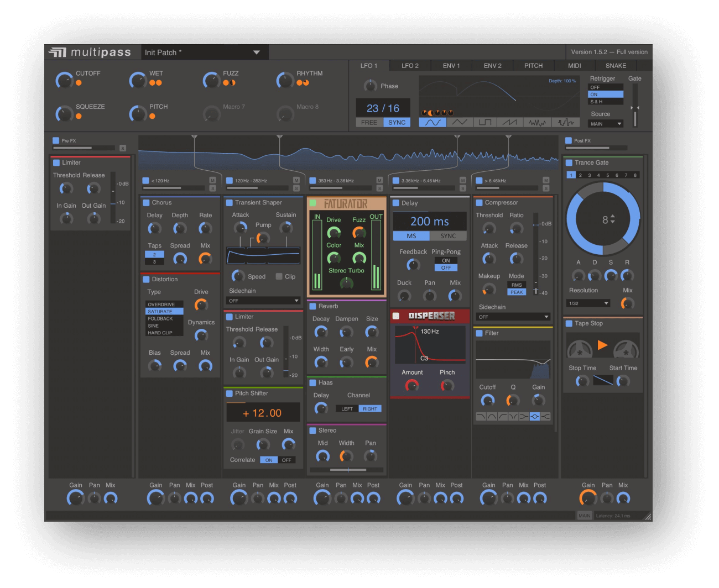Select the sine LFO waveform shape
The width and height of the screenshot is (719, 588).
click(433, 122)
